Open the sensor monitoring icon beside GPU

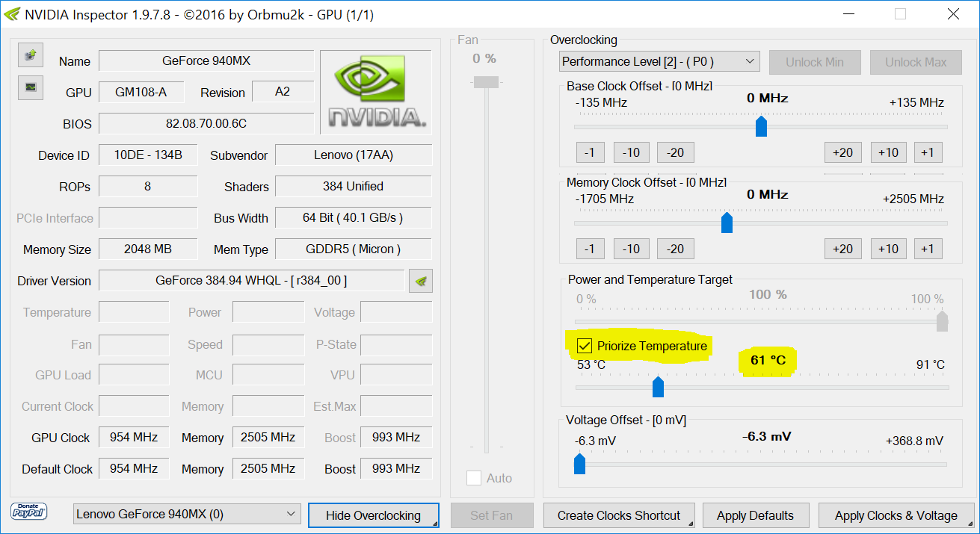[x=31, y=87]
